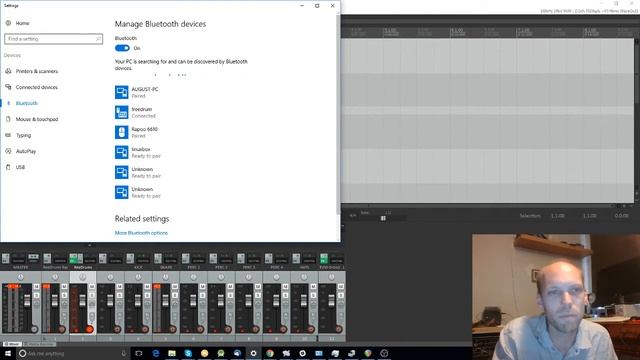Arm the PERC 2 track for recording

click(228, 329)
